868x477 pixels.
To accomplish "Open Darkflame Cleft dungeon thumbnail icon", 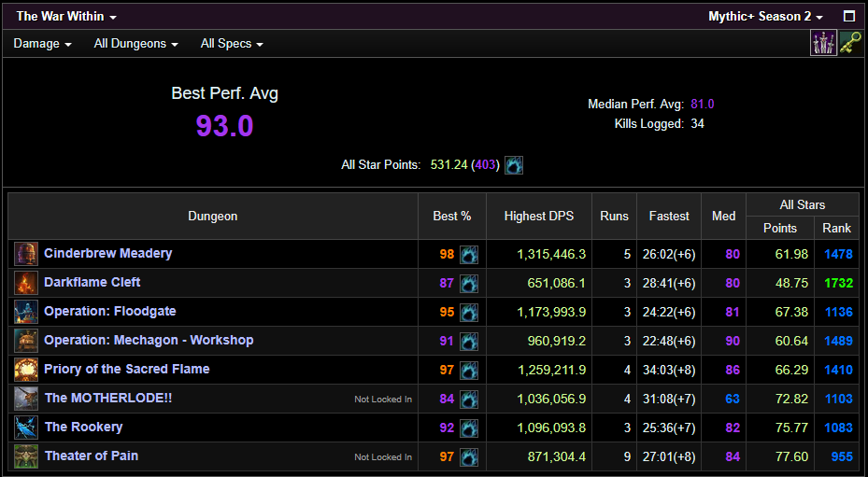I will (x=26, y=283).
